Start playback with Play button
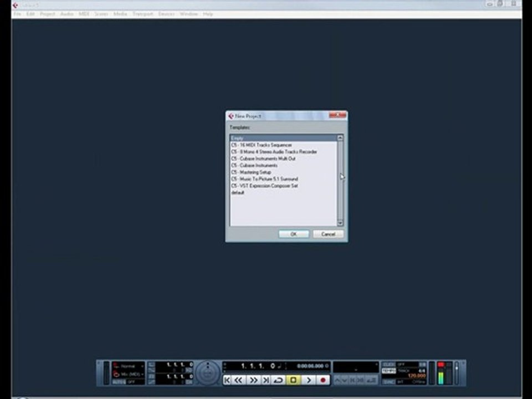 (x=309, y=380)
